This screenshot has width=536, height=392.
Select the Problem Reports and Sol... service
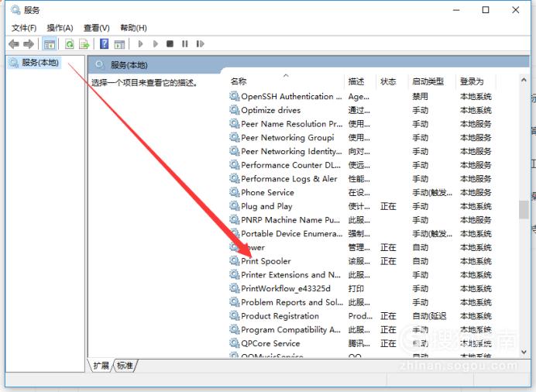[x=292, y=302]
